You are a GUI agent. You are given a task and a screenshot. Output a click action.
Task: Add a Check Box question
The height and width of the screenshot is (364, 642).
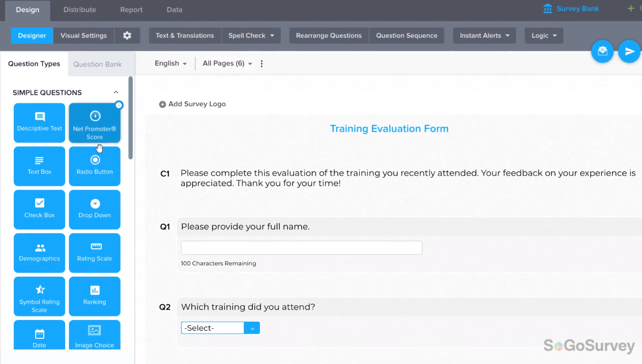[39, 209]
